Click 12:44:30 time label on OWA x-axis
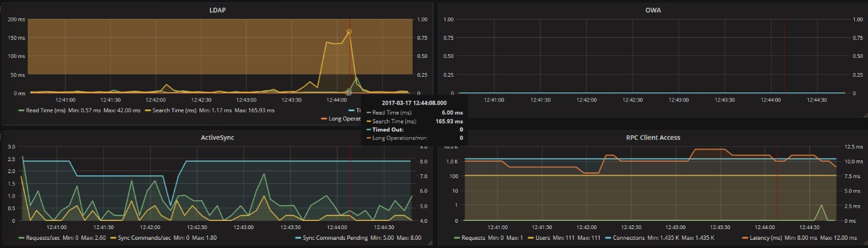The height and width of the screenshot is (248, 868). (x=816, y=99)
